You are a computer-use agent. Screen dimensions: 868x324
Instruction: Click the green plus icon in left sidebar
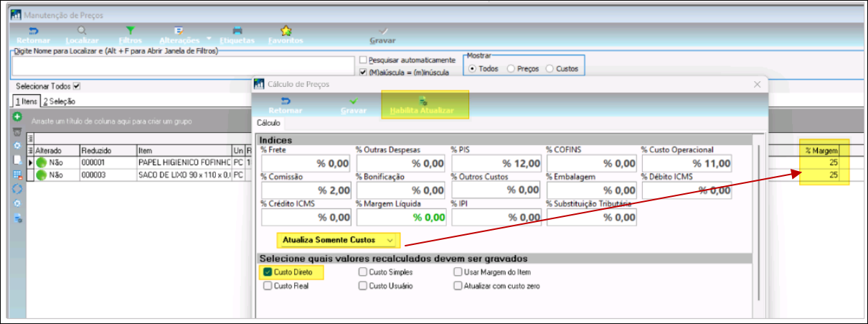(x=17, y=117)
